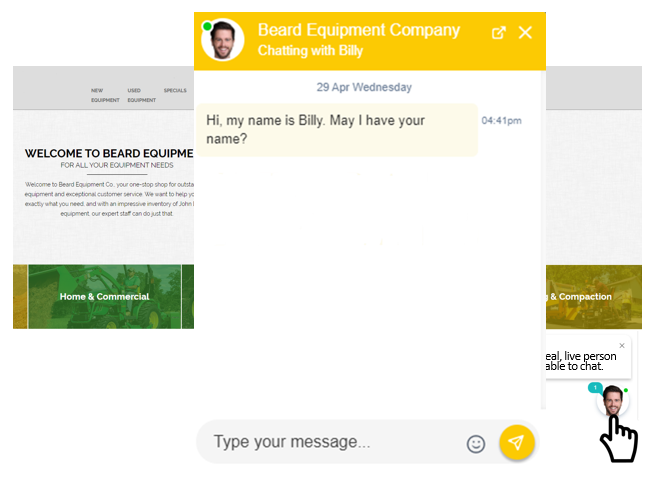The height and width of the screenshot is (482, 656).
Task: Click the Billy greeting message bubble
Action: point(337,130)
